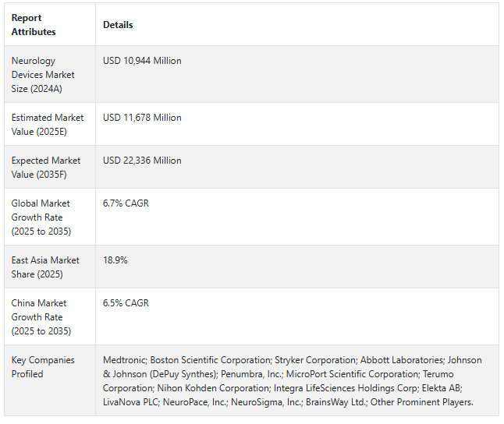Image resolution: width=504 pixels, height=424 pixels.
Task: Click Boston Scientific Corporation text
Action: 211,360
